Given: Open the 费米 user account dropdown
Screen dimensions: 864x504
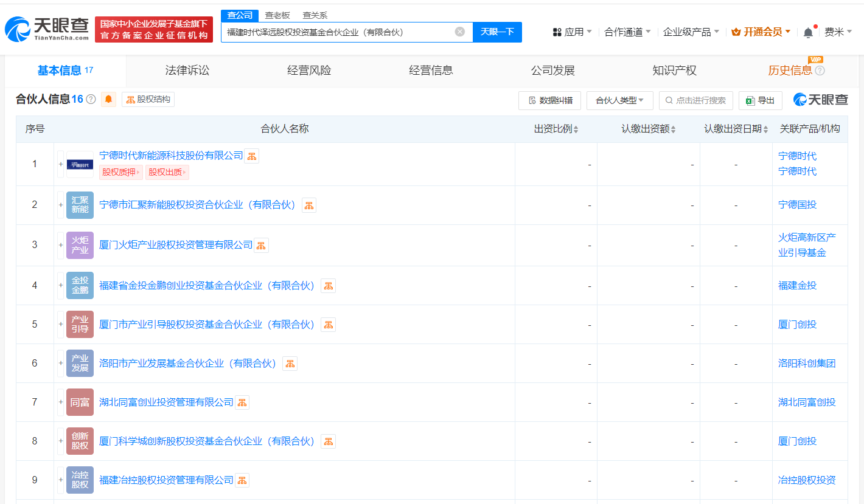Looking at the screenshot, I should 838,32.
